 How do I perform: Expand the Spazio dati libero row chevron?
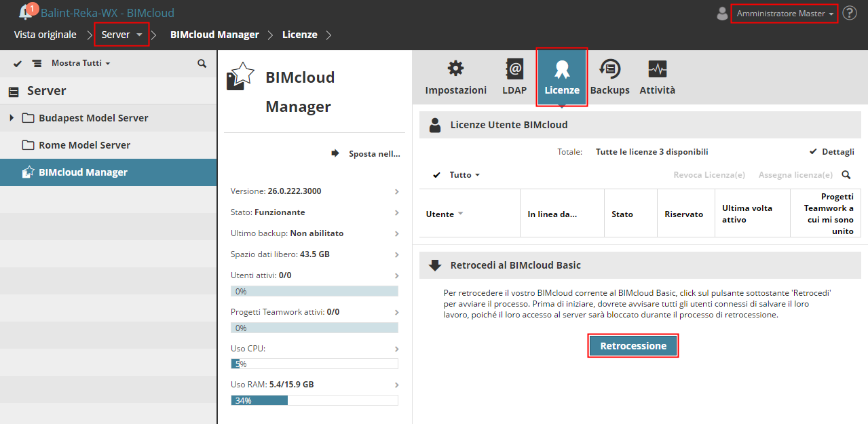point(396,255)
